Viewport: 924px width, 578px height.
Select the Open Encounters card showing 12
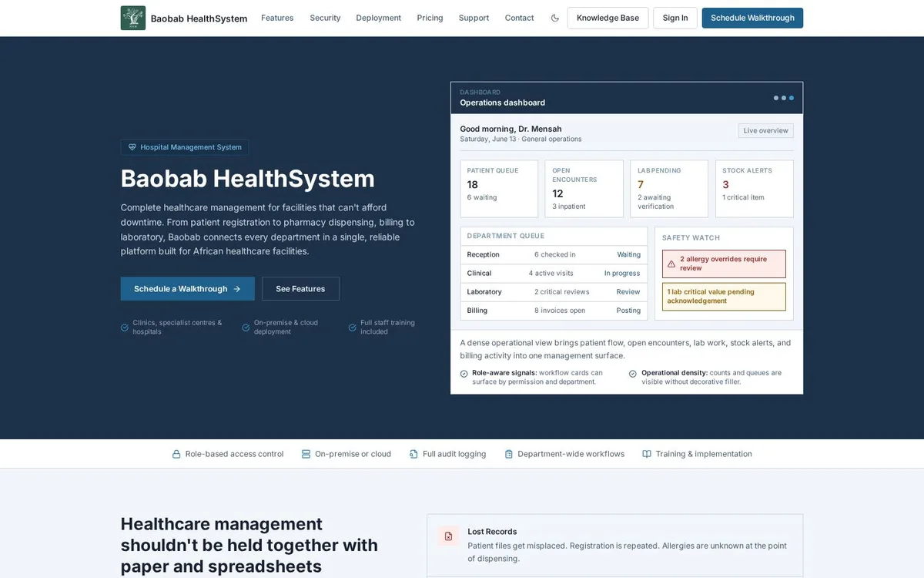pos(584,189)
